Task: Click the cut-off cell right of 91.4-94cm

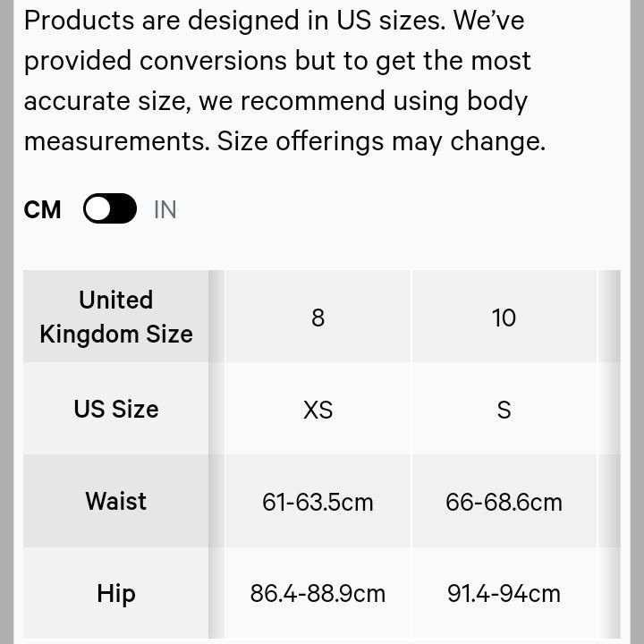Action: (x=609, y=593)
